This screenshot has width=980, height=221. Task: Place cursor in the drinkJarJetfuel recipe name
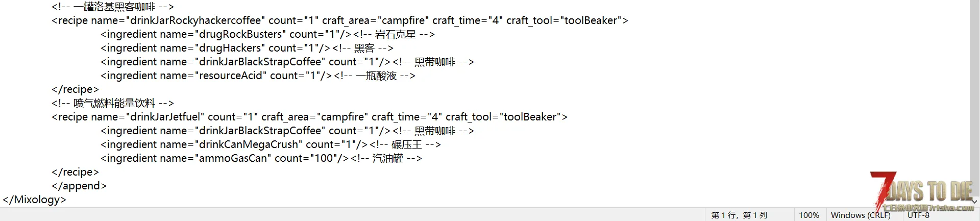(x=167, y=117)
